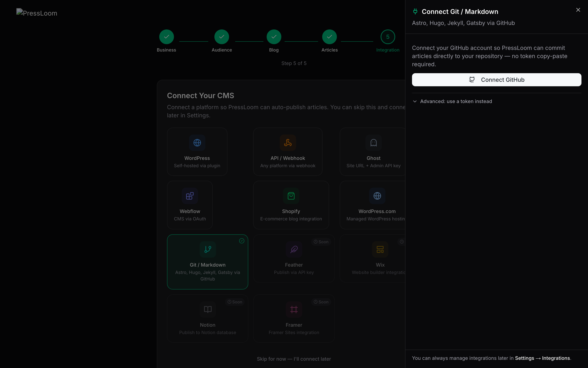The image size is (588, 368).
Task: Select the Git / Markdown branch icon
Action: click(x=208, y=249)
